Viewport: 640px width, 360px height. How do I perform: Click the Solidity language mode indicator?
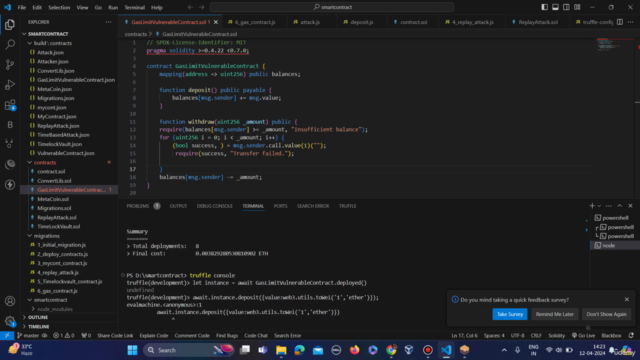[x=556, y=336]
